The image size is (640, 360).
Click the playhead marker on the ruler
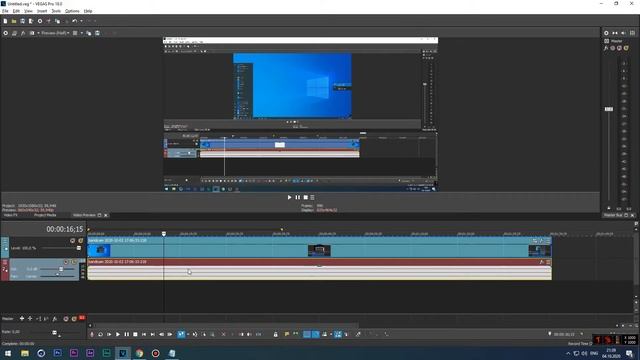[x=164, y=234]
